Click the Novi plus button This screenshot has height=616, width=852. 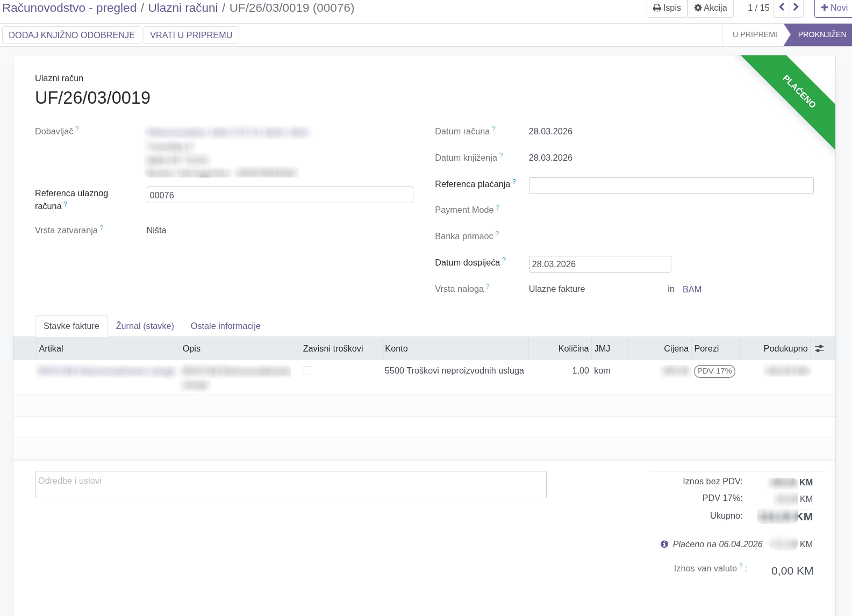(834, 8)
